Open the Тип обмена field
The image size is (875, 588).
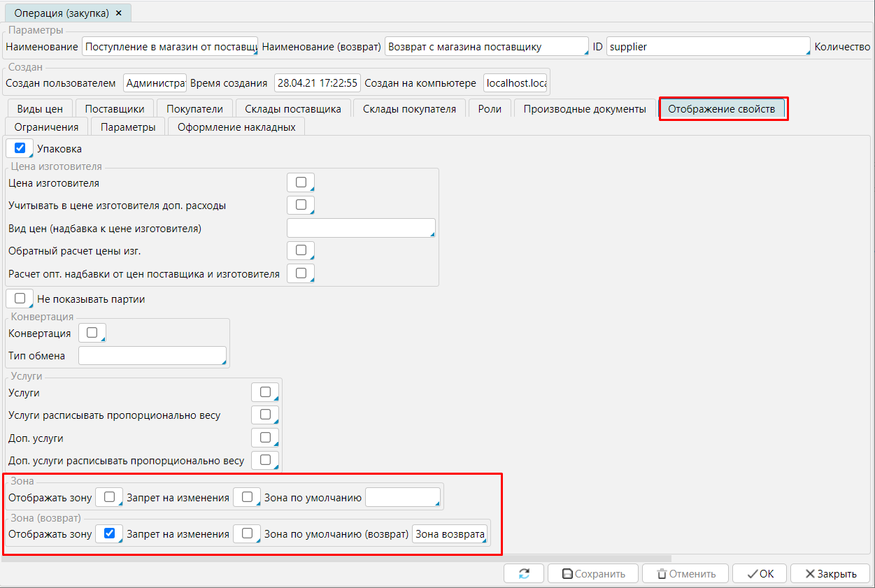[x=152, y=356]
